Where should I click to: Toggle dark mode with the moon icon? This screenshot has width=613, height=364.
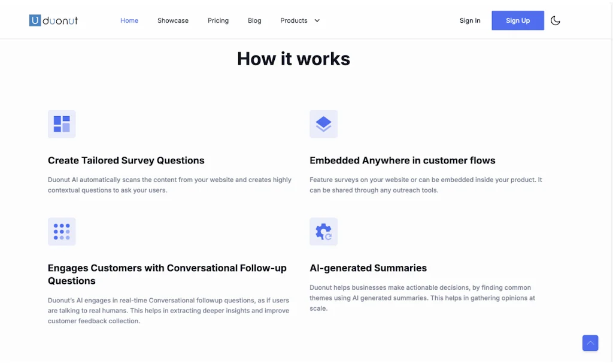(555, 20)
